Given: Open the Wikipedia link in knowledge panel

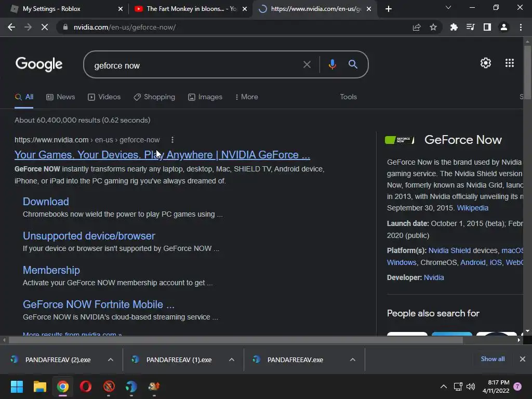Looking at the screenshot, I should click(x=473, y=208).
